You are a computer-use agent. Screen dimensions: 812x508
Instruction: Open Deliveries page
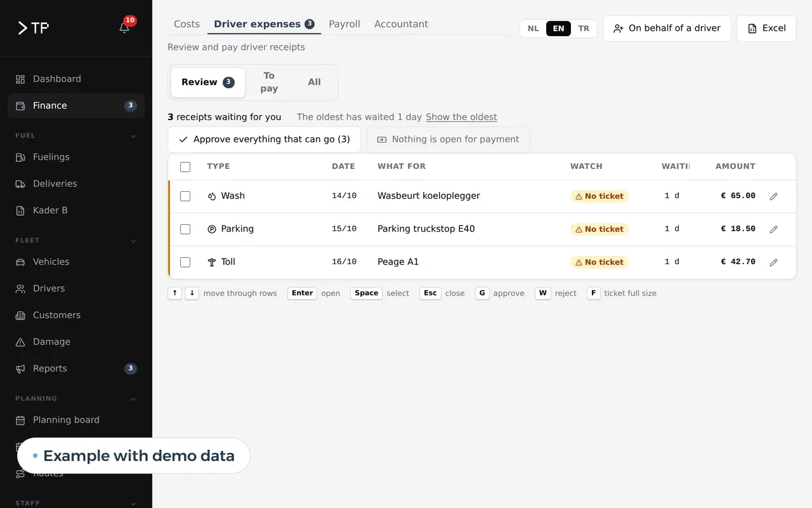point(76,184)
